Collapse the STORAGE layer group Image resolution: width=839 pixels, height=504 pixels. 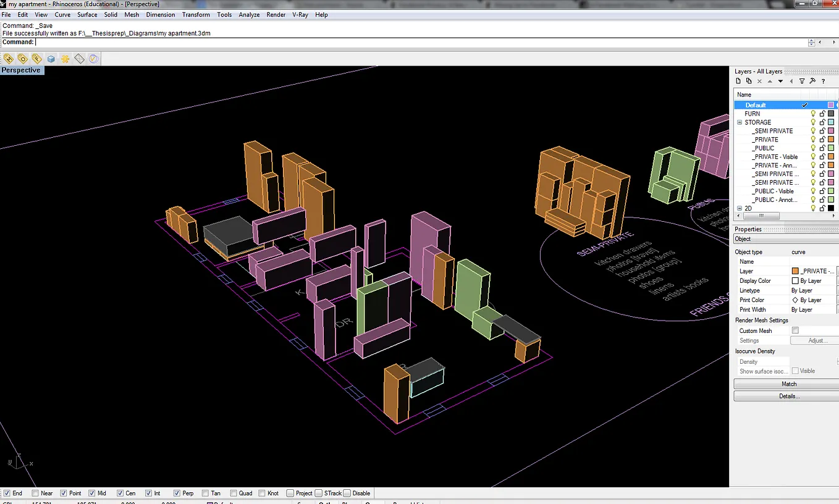point(740,122)
